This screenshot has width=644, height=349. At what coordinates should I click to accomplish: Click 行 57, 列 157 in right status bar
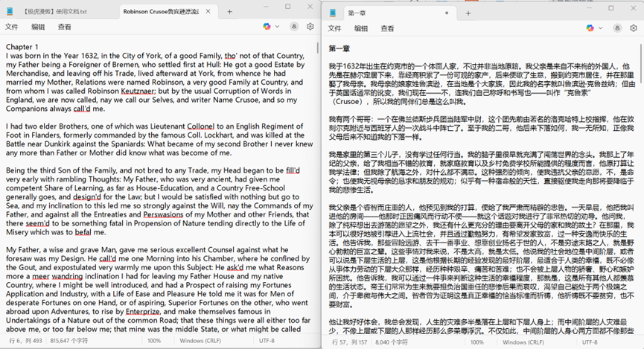click(x=349, y=342)
